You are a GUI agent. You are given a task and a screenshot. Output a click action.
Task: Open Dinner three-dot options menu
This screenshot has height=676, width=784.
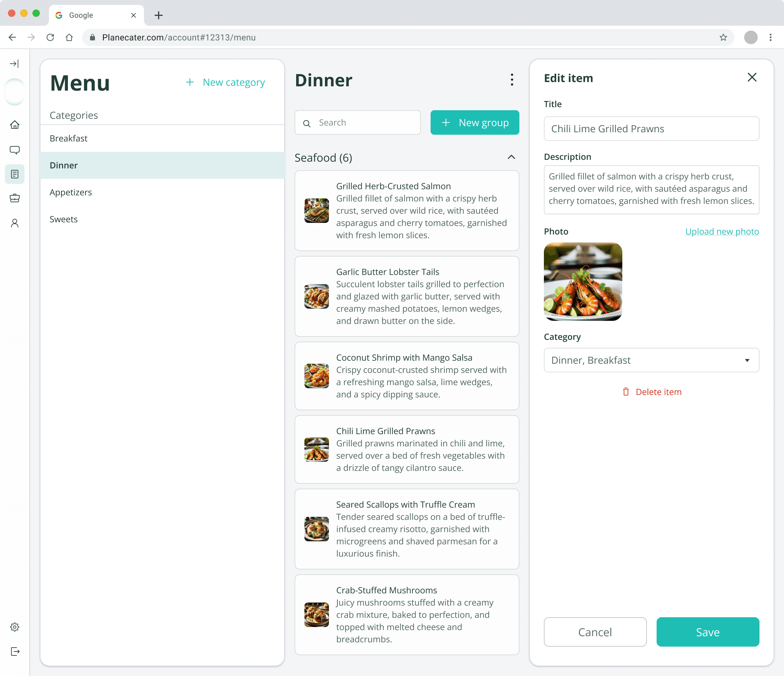(511, 80)
